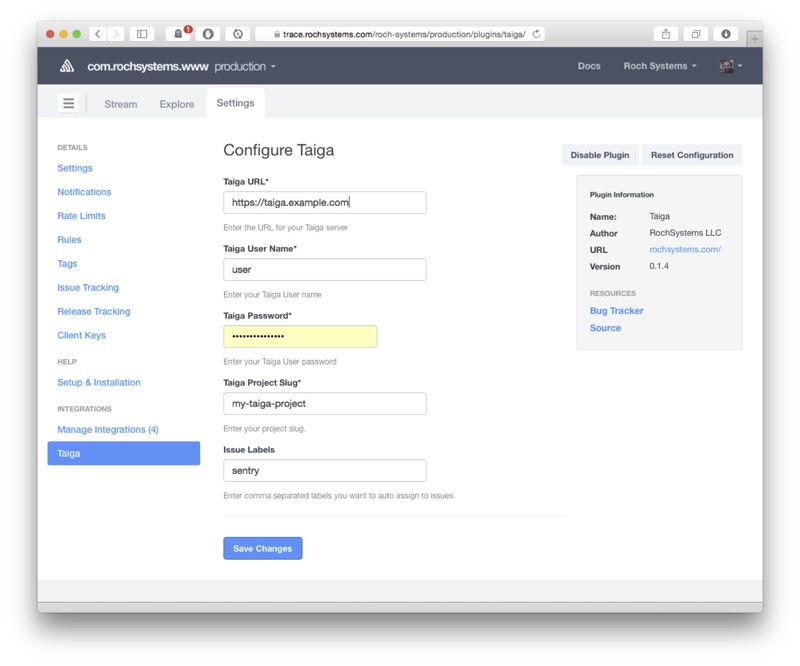Image resolution: width=800 pixels, height=666 pixels.
Task: Expand the Roch Systems organization dropdown
Action: 660,66
